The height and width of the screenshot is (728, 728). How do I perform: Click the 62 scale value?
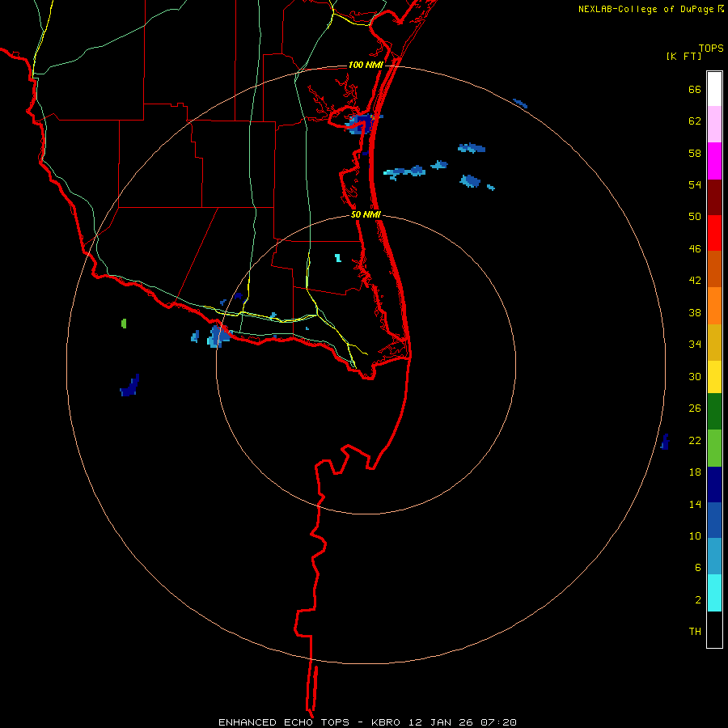pos(695,121)
